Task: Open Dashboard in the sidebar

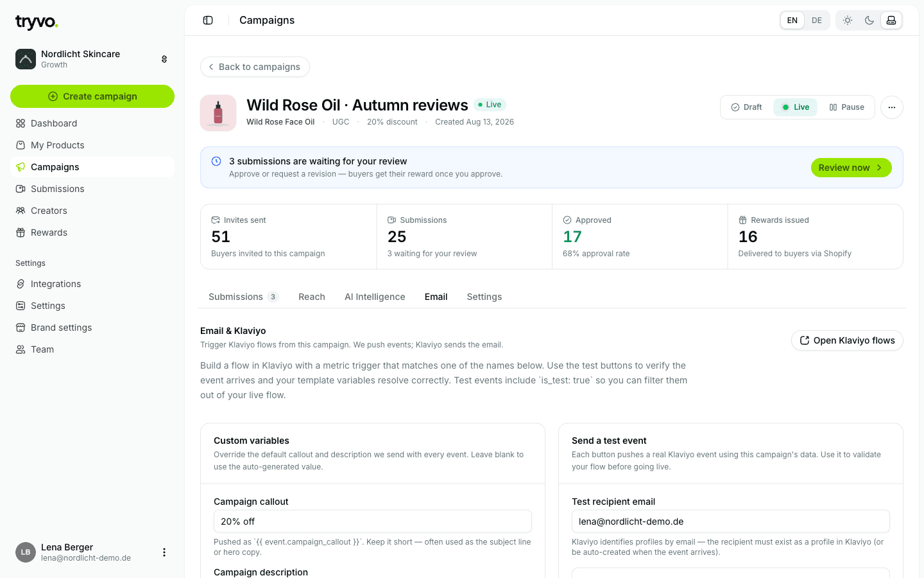Action: (92, 123)
